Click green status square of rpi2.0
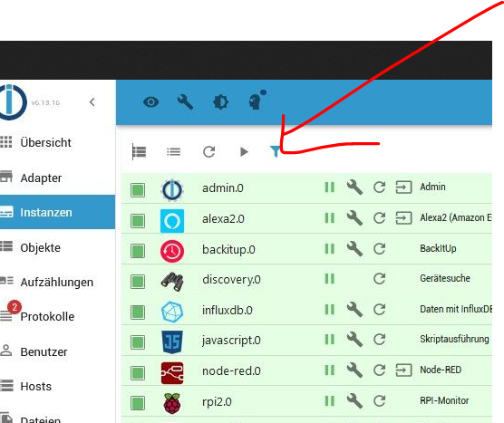This screenshot has height=423, width=504. pos(138,403)
